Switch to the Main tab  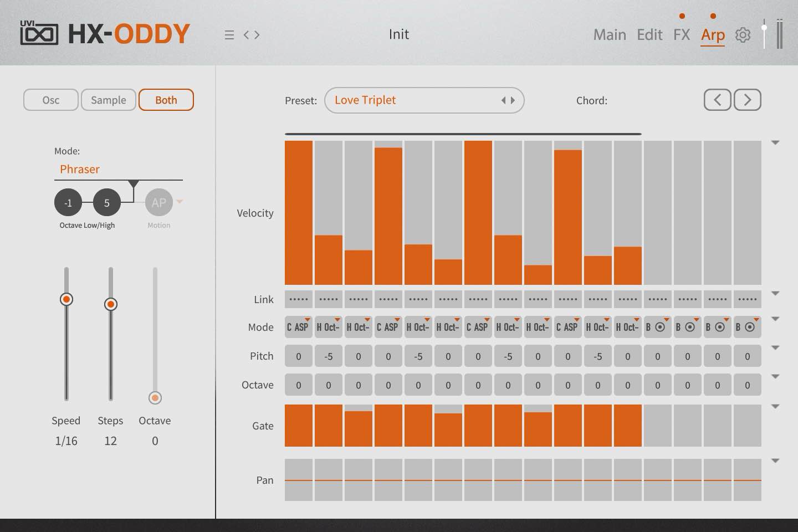[x=610, y=35]
